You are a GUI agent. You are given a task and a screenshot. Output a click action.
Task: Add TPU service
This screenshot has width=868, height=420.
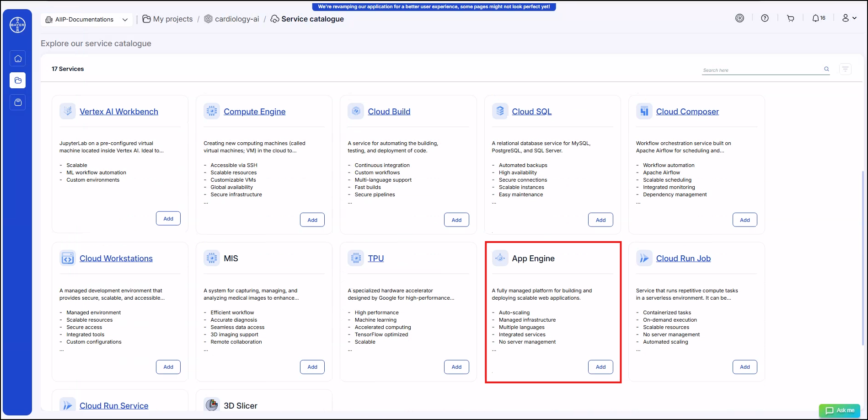[x=456, y=367]
